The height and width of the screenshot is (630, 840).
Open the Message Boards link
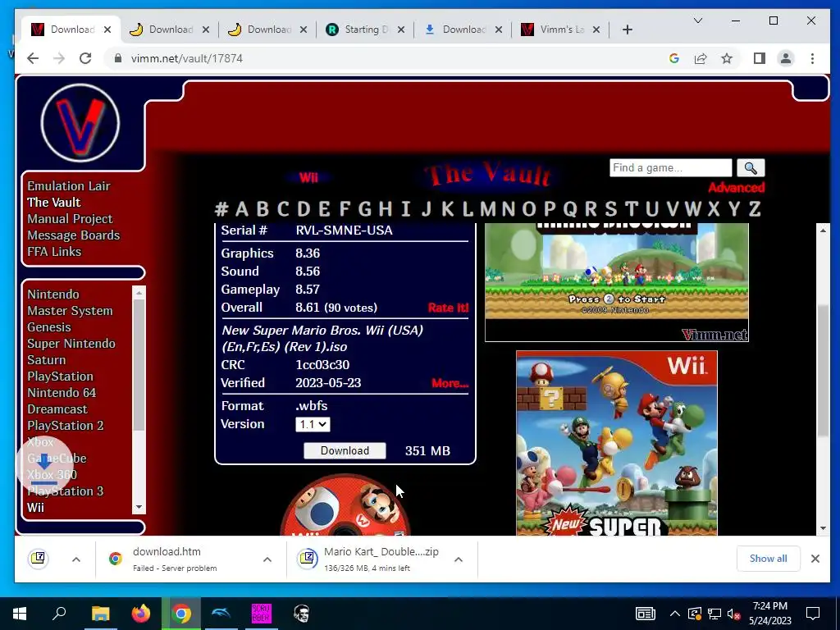(x=73, y=235)
